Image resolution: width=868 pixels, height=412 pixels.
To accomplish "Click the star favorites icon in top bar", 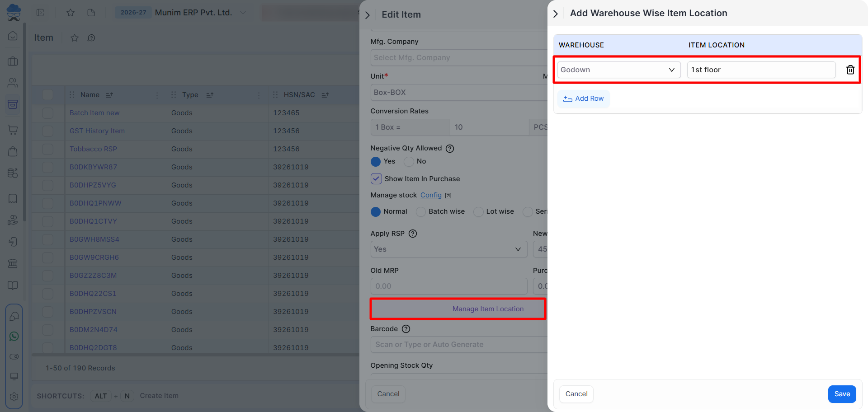I will tap(70, 13).
